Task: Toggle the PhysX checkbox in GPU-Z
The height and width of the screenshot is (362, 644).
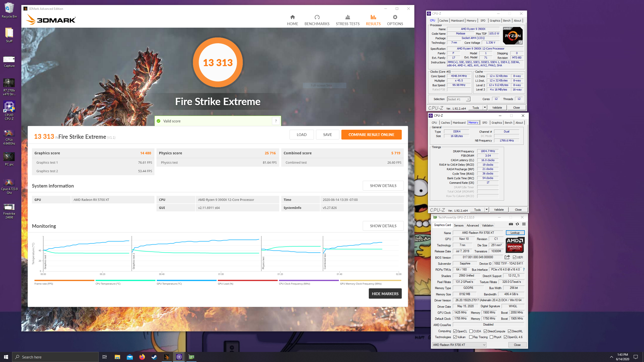Action: (491, 337)
